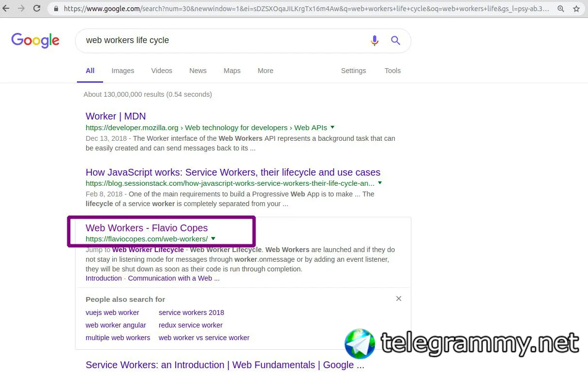
Task: Search for redux service worker
Action: click(x=191, y=325)
